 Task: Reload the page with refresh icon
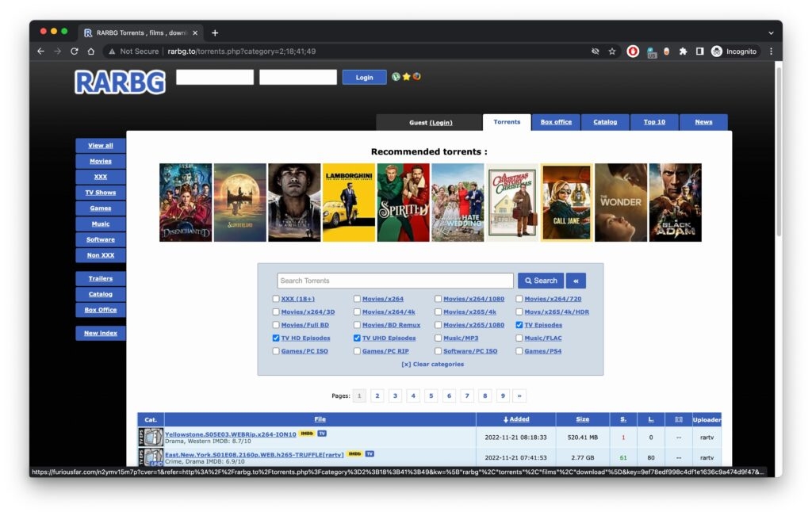74,52
